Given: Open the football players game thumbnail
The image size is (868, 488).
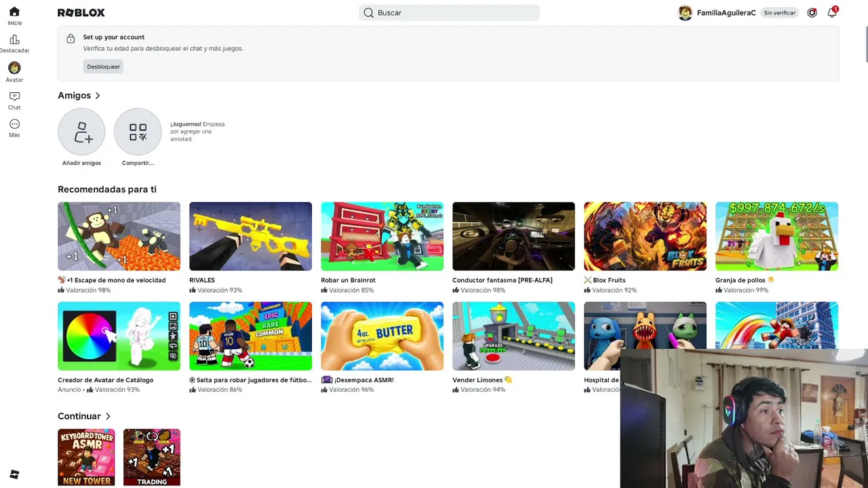Looking at the screenshot, I should click(x=250, y=336).
